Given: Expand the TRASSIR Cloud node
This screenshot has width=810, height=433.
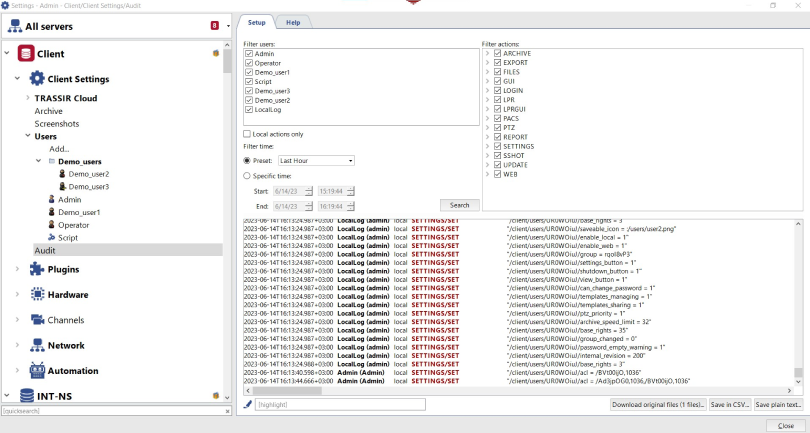Looking at the screenshot, I should click(27, 98).
